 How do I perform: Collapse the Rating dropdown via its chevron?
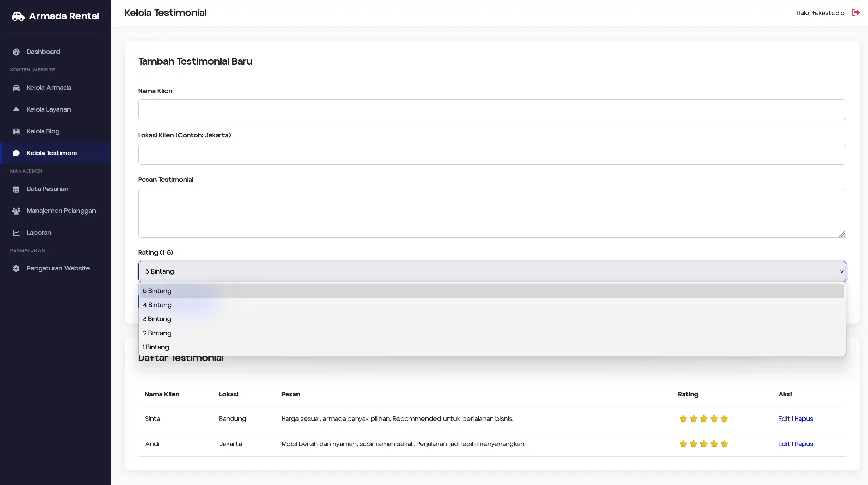pyautogui.click(x=841, y=271)
